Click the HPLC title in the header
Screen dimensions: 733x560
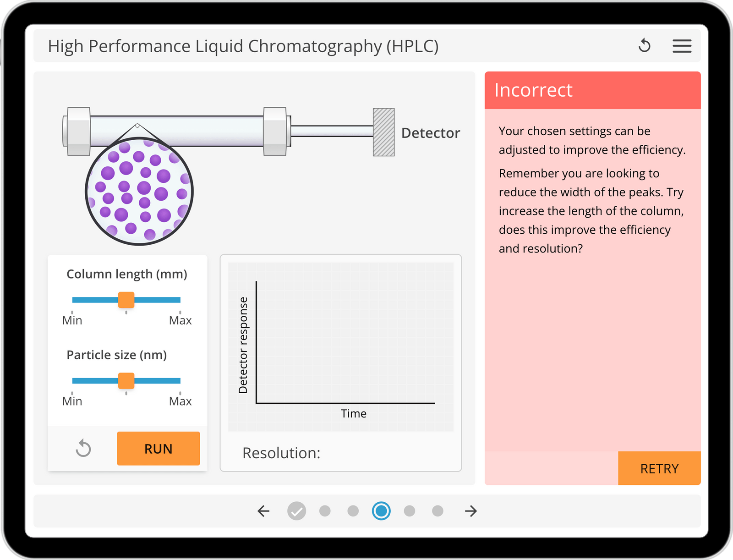(x=243, y=46)
